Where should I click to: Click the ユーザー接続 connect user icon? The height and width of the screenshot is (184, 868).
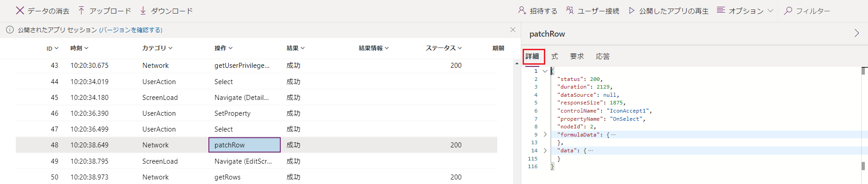(x=570, y=10)
